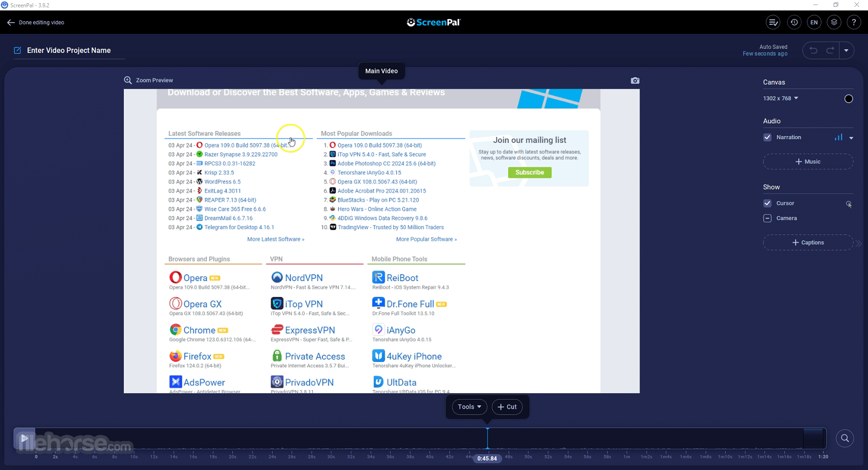Image resolution: width=868 pixels, height=470 pixels.
Task: Click the "1m" label on the timeline ruler
Action: pyautogui.click(x=627, y=457)
